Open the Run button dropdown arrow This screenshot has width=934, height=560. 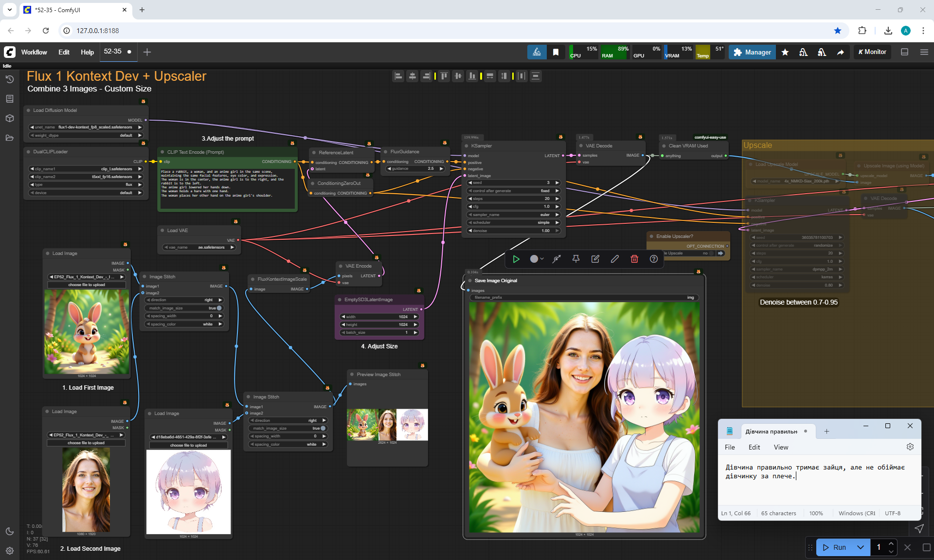pyautogui.click(x=861, y=547)
